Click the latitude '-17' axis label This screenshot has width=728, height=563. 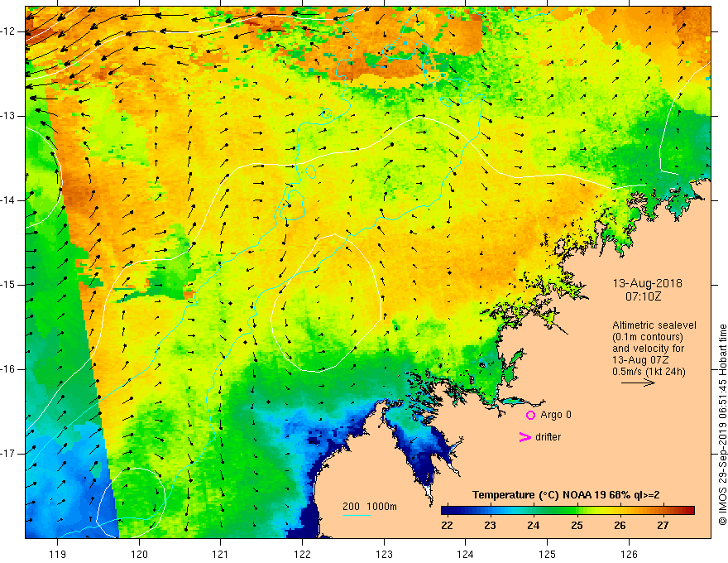(8, 454)
